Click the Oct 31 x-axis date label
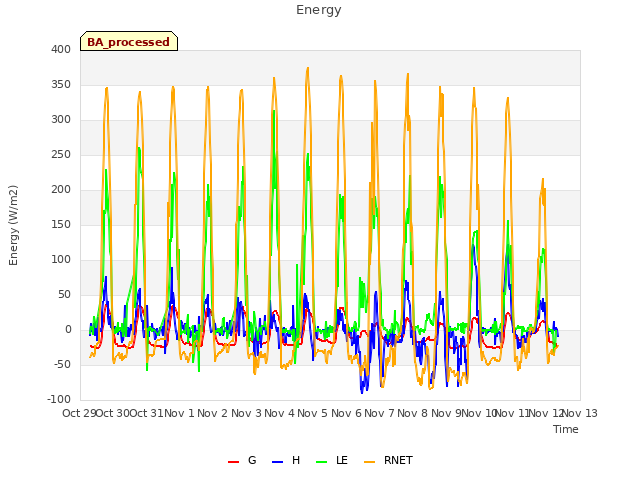This screenshot has width=640, height=480. [147, 413]
